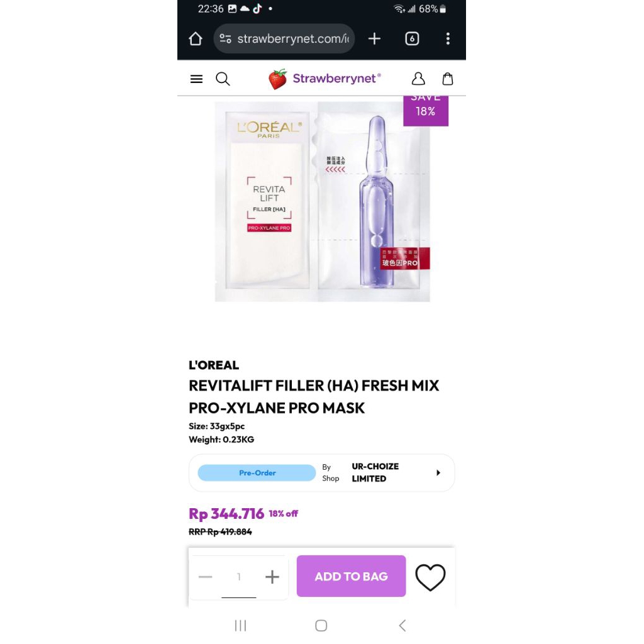The height and width of the screenshot is (644, 644).
Task: Click the ADD TO BAG button
Action: click(x=351, y=576)
